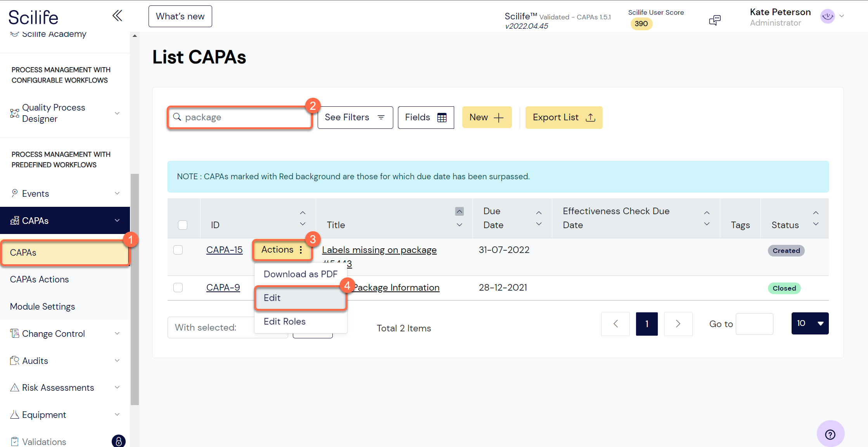The image size is (868, 447).
Task: Click the Export List upload icon
Action: pyautogui.click(x=590, y=118)
